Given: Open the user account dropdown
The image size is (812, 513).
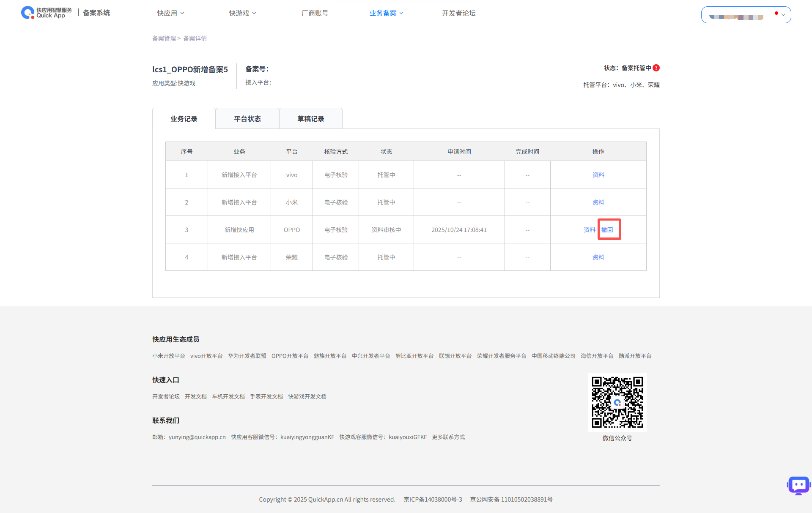Looking at the screenshot, I should click(x=746, y=15).
